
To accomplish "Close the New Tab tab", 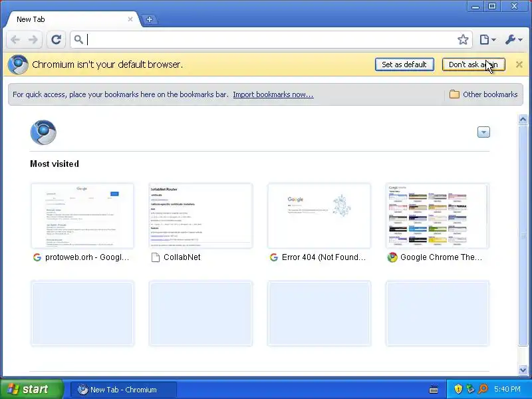I will coord(130,19).
